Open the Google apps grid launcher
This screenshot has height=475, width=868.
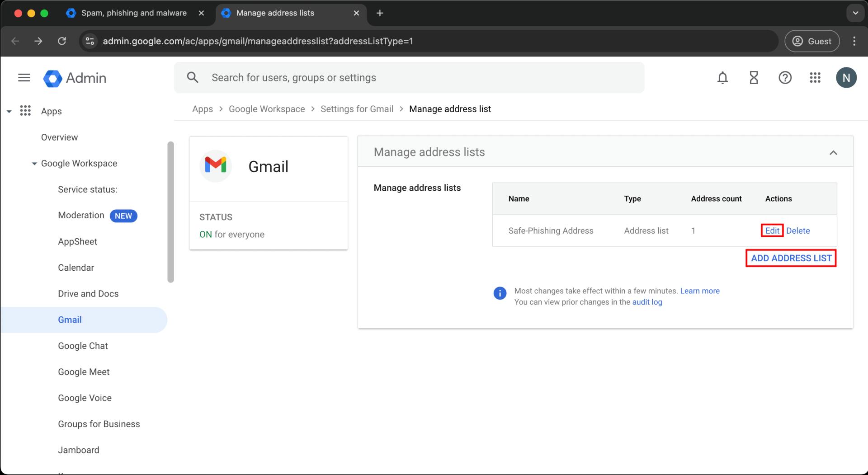point(815,78)
